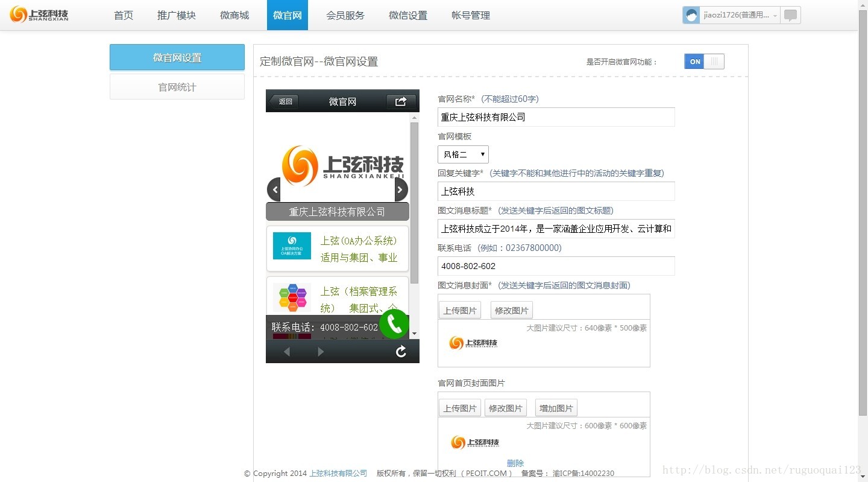
Task: Click the 官网首页封面 logo thumbnail
Action: click(x=475, y=442)
